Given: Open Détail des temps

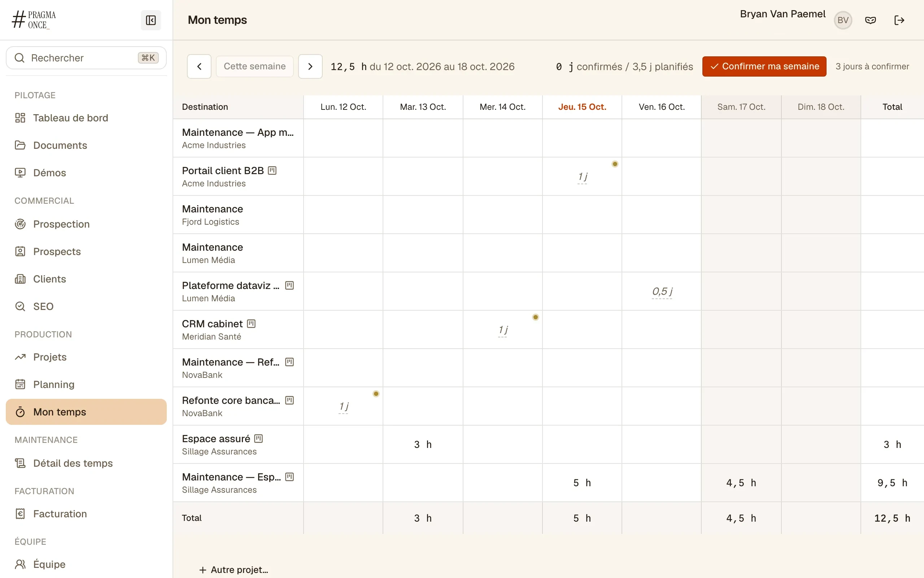Looking at the screenshot, I should click(x=86, y=463).
